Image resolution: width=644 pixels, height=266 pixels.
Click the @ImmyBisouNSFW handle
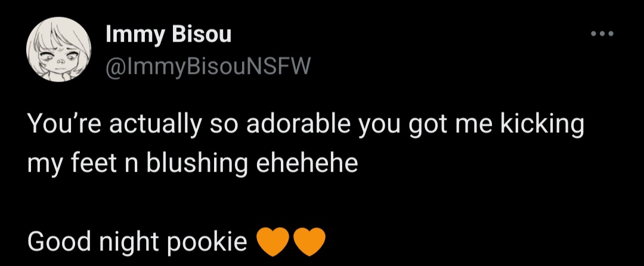(x=208, y=67)
